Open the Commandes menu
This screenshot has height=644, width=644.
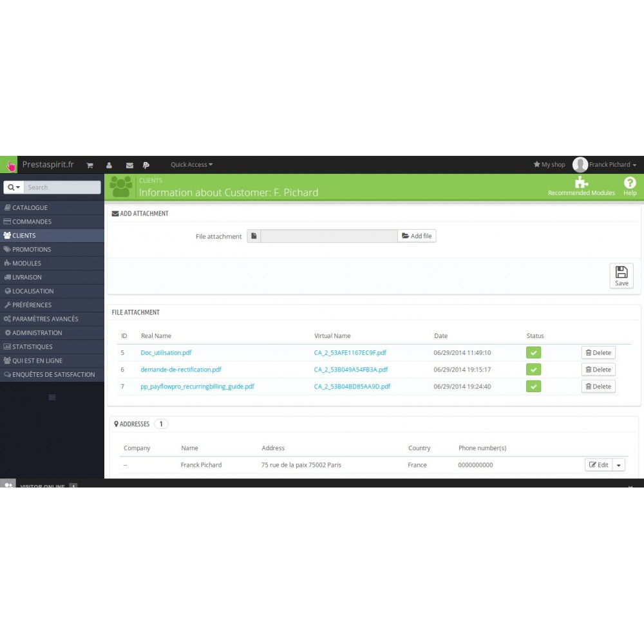(52, 222)
